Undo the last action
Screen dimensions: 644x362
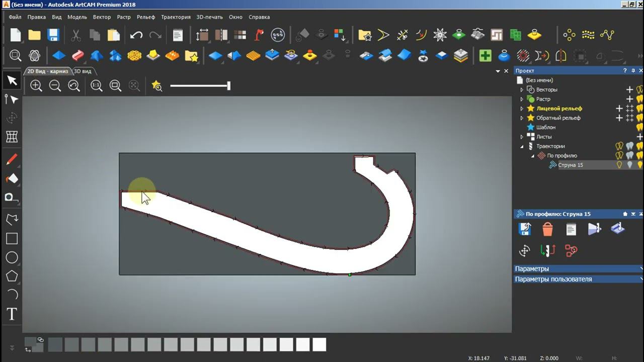pos(136,35)
